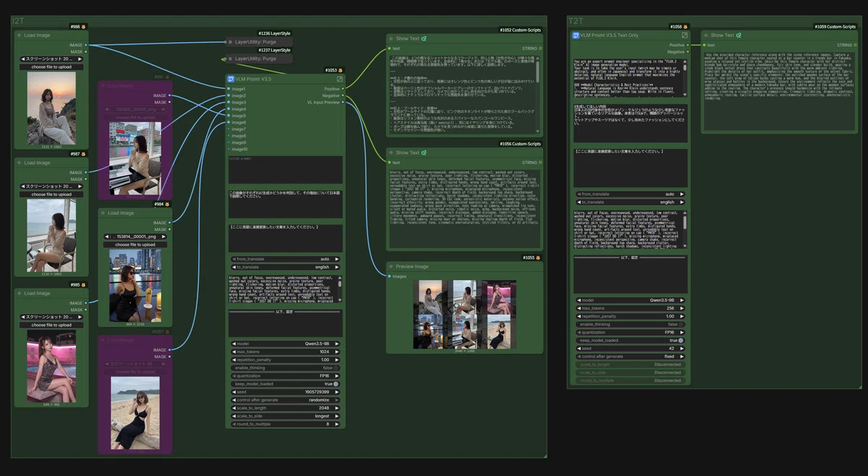Click the #1236 LayerStyle badge
Viewport: 868px width, 476px height.
click(275, 33)
